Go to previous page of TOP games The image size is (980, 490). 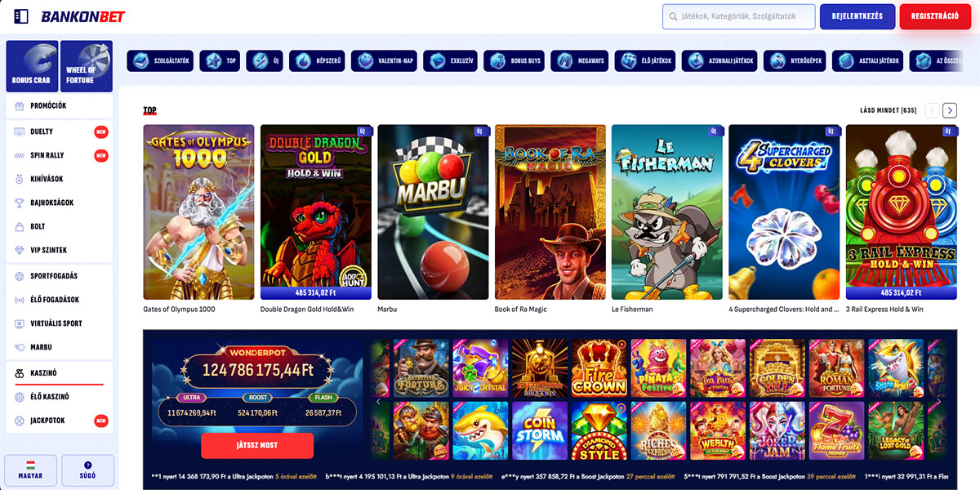pos(932,110)
